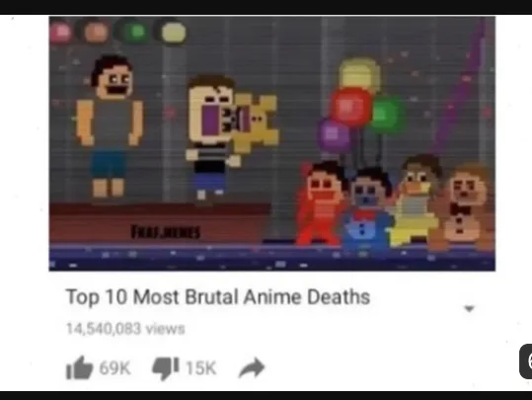Open the Top 10 Most Brutal Anime Deaths title
Screen dimensions: 532x400
(x=218, y=297)
